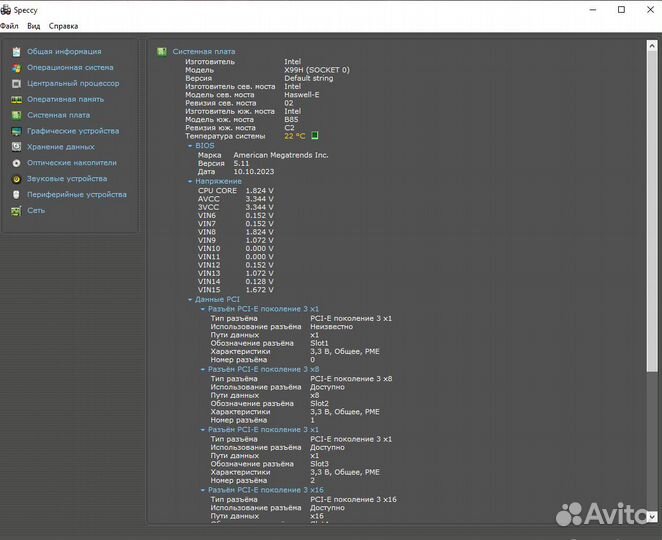Click Неизвестно slot usage value
The height and width of the screenshot is (540, 662).
click(331, 327)
